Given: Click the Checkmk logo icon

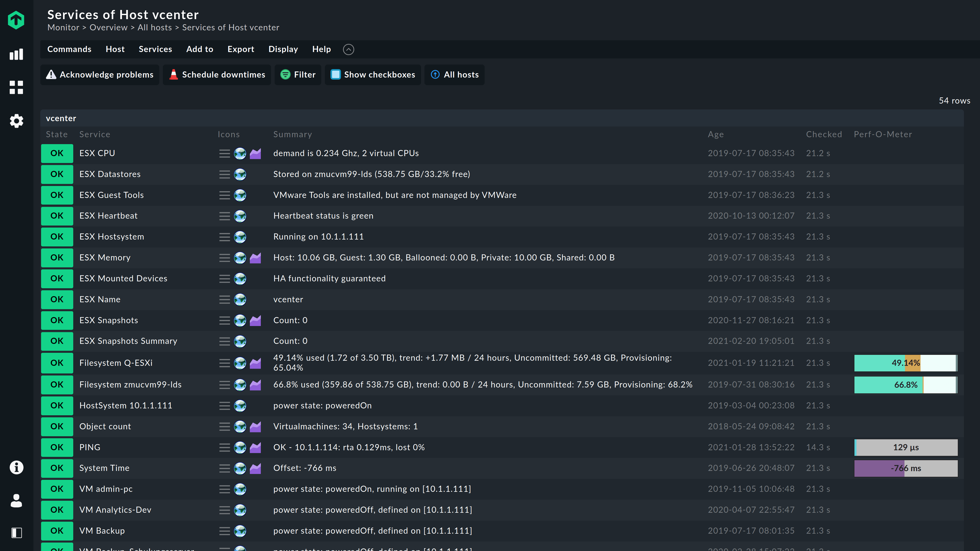Looking at the screenshot, I should pos(16,20).
